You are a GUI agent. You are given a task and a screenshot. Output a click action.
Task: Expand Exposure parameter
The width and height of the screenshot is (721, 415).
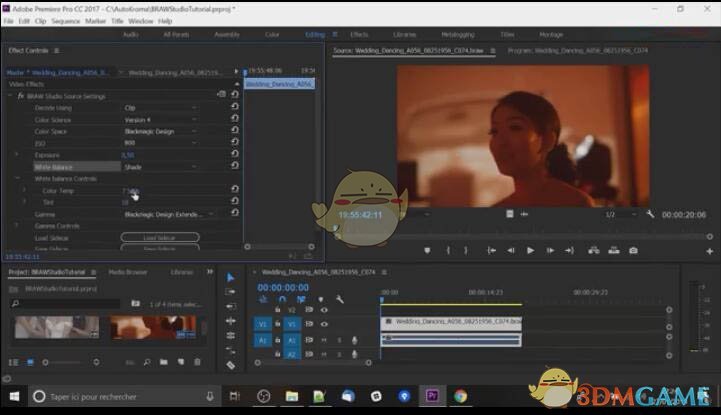click(x=17, y=154)
